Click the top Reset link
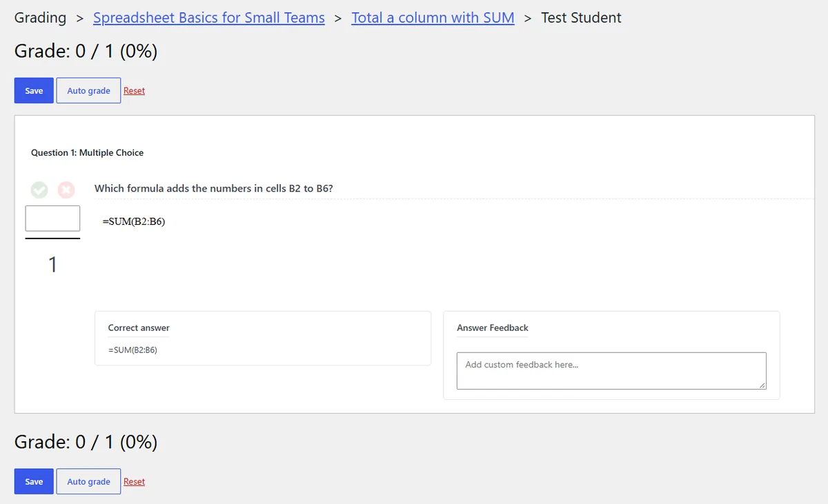 point(134,90)
